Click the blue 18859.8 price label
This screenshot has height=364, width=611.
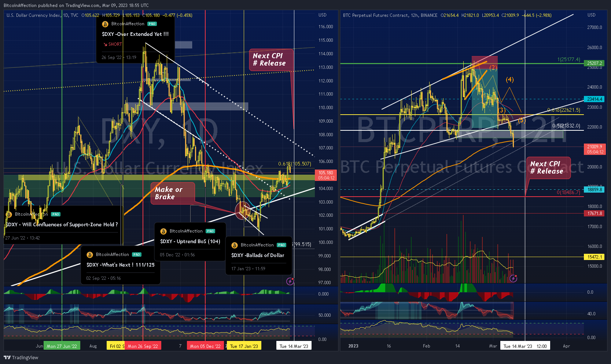pyautogui.click(x=594, y=190)
